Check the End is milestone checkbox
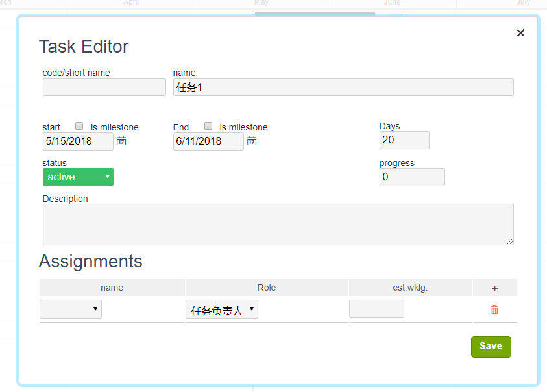Viewport: 547px width, 392px height. tap(208, 126)
